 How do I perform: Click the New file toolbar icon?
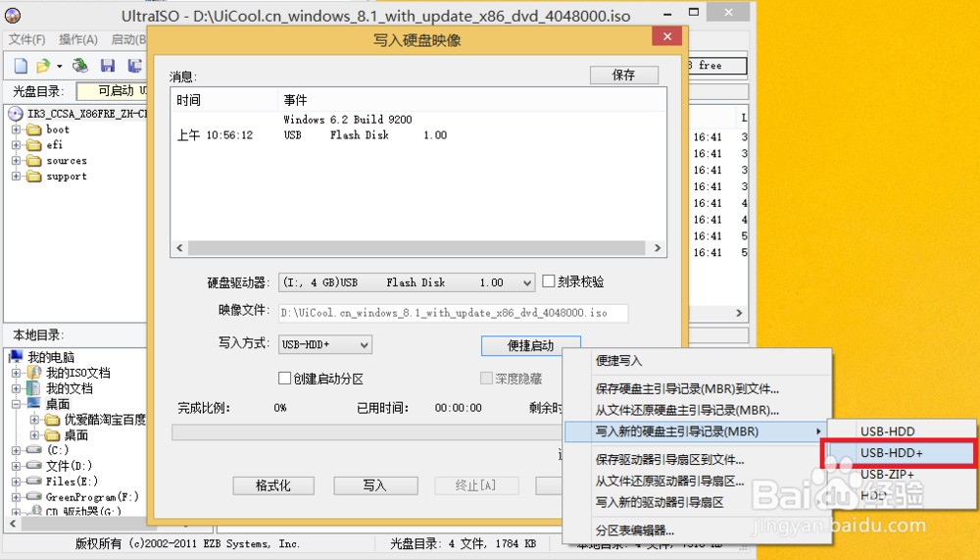21,66
